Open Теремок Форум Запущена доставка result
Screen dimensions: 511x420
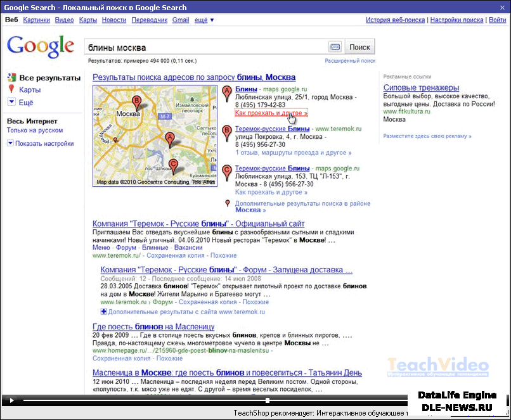226,270
